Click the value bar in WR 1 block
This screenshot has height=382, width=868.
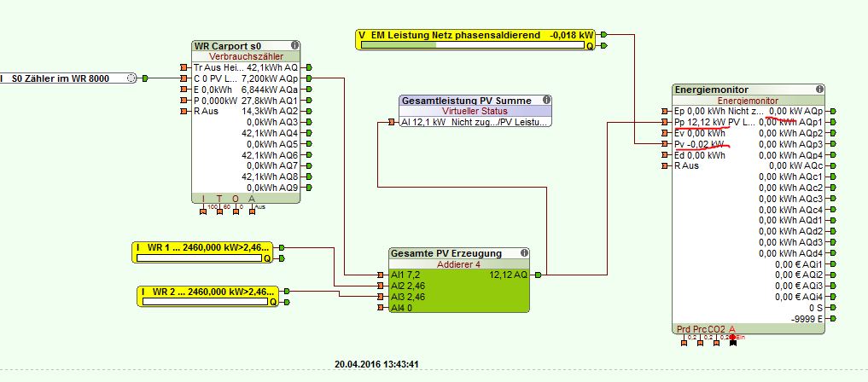click(199, 258)
